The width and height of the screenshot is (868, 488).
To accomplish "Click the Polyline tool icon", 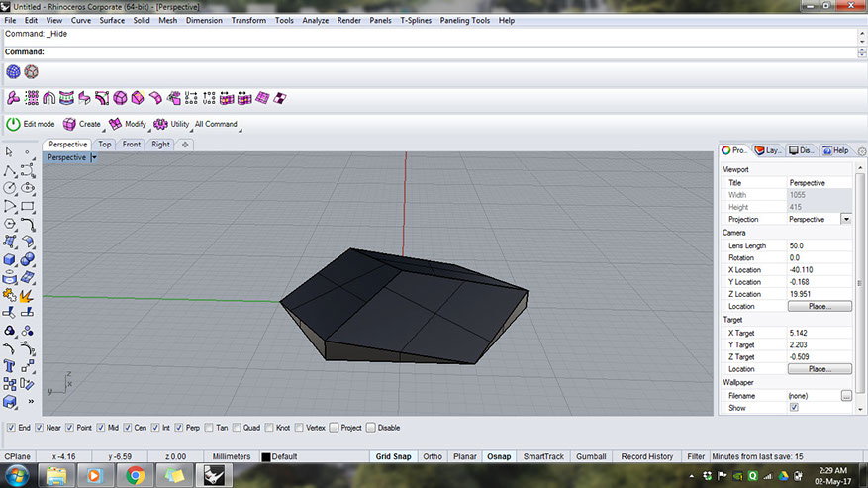I will click(9, 170).
